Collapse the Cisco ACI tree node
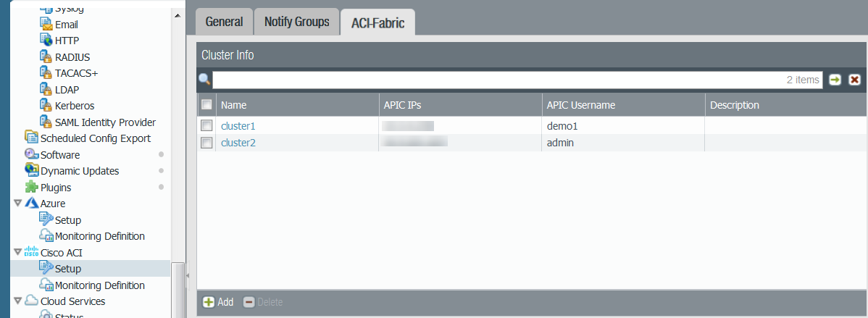 click(x=17, y=252)
